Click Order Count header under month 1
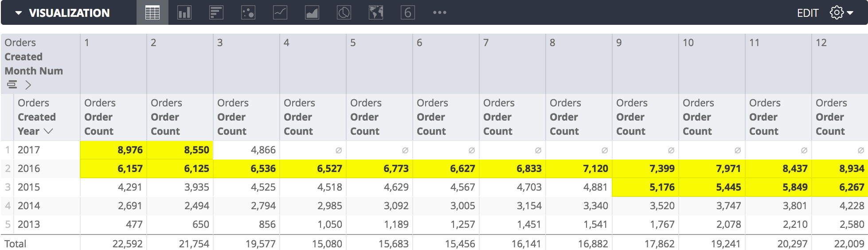The image size is (868, 250). click(x=99, y=117)
